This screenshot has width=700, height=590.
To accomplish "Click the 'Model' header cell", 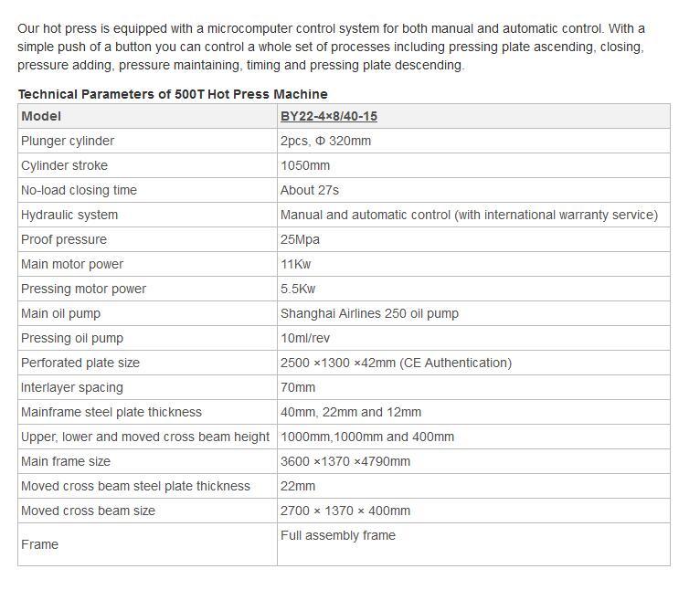I will pos(41,116).
